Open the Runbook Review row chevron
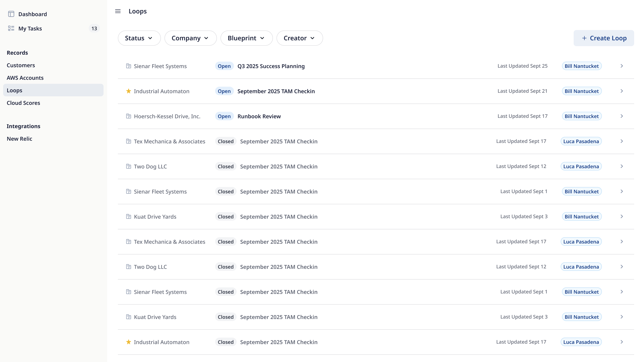 [622, 116]
